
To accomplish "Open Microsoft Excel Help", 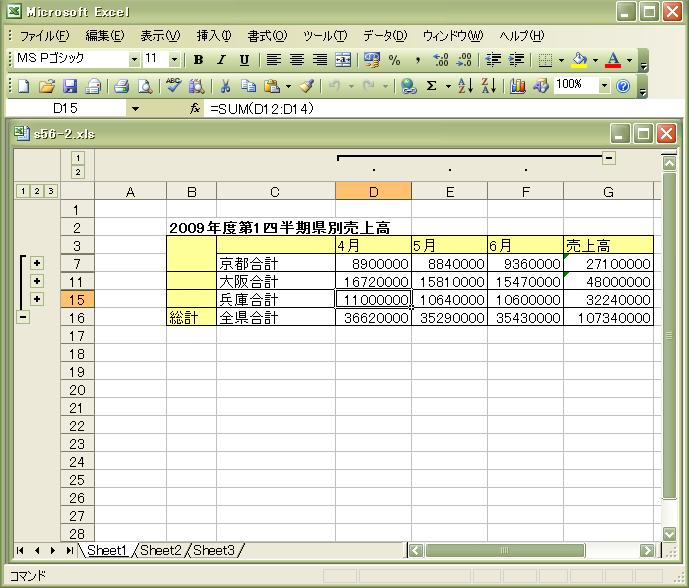I will [x=623, y=86].
